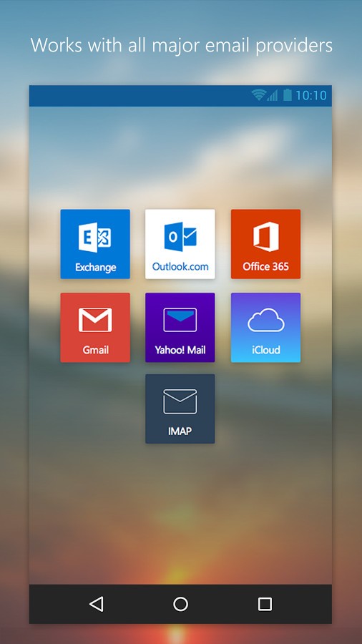The height and width of the screenshot is (644, 362).
Task: Tap the Gmail provider tile
Action: pos(95,327)
